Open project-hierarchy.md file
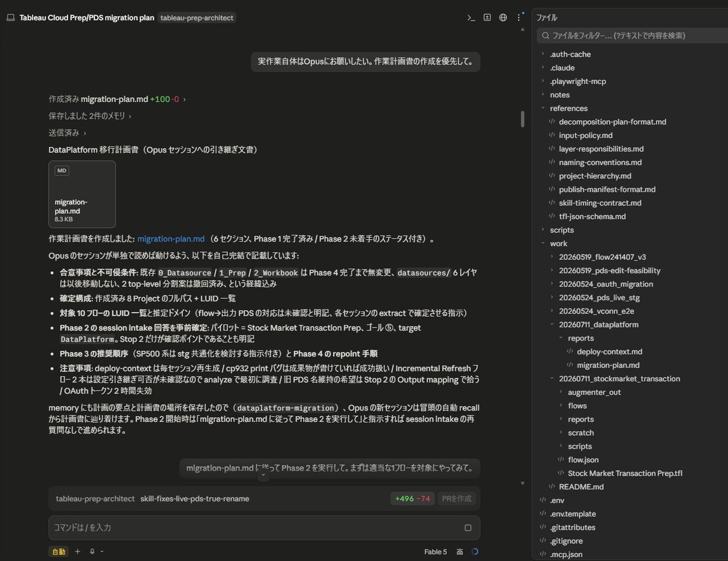 pyautogui.click(x=595, y=176)
